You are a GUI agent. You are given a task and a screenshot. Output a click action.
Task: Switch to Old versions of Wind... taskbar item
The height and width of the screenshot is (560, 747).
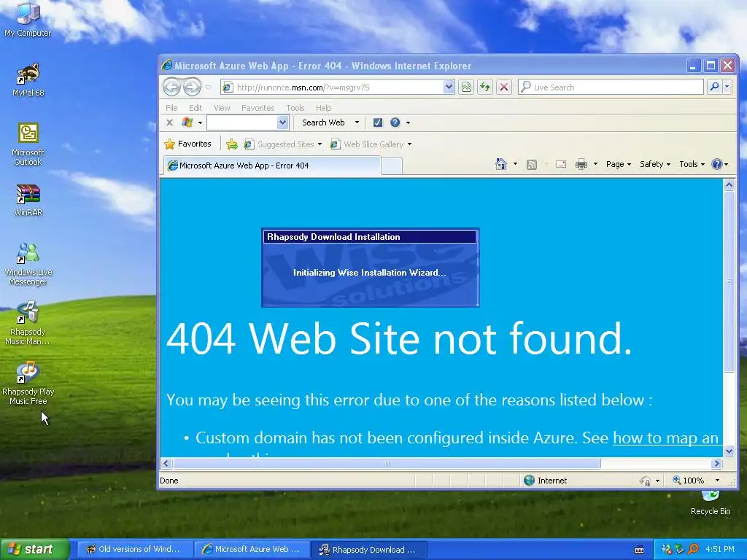[x=133, y=550]
